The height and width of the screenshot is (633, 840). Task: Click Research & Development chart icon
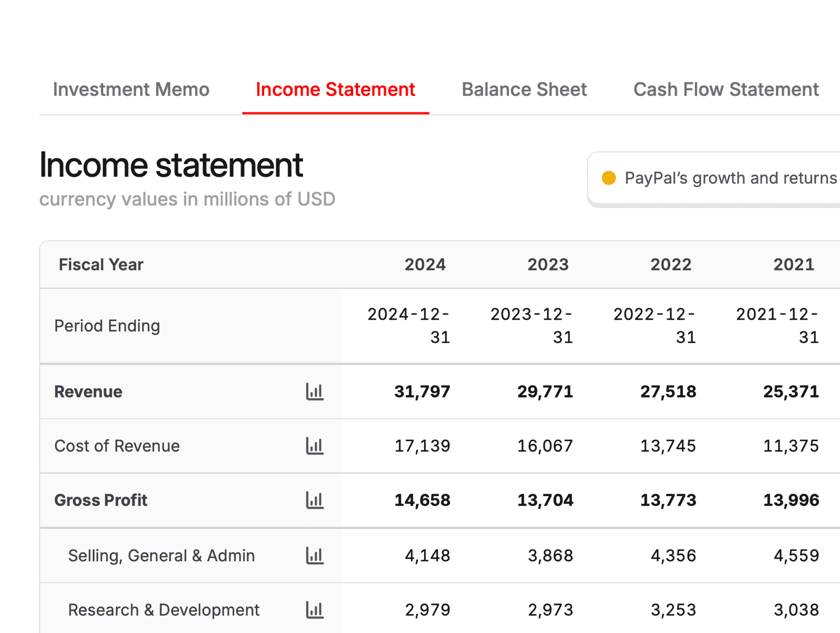pos(315,610)
